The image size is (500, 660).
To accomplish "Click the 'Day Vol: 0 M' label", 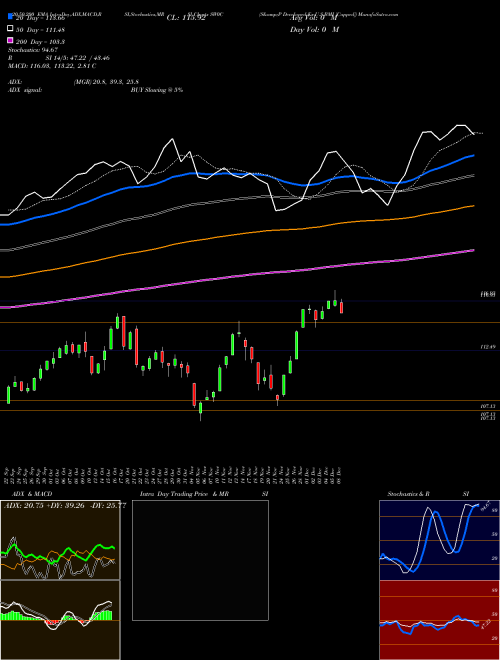I will tap(314, 30).
